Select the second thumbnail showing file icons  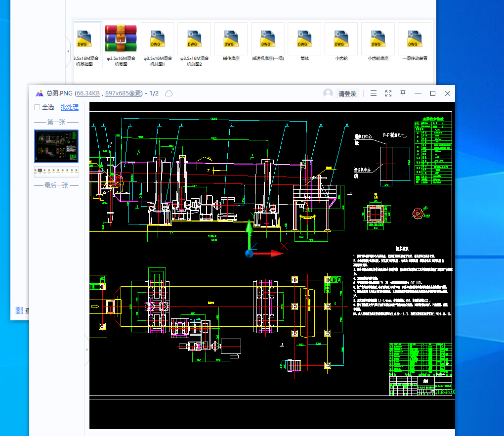click(x=56, y=171)
